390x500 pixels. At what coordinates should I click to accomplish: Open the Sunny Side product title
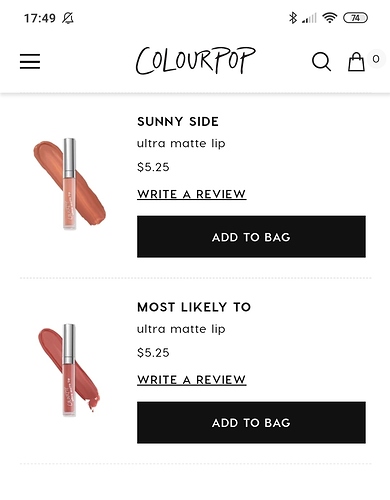(x=178, y=122)
